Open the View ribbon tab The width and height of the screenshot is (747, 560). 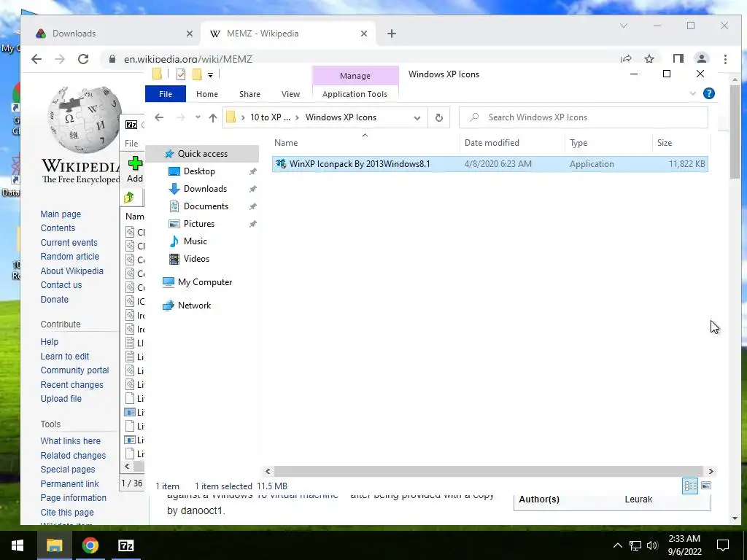[x=290, y=94]
